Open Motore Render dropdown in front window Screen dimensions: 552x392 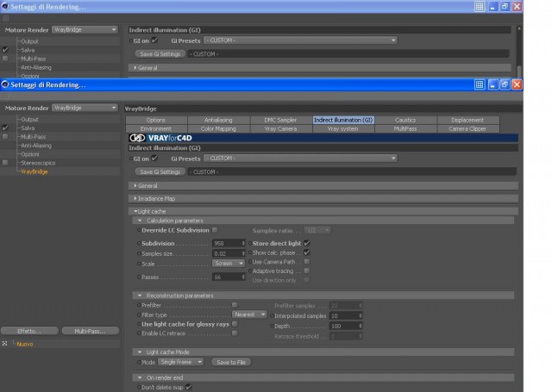click(x=85, y=108)
